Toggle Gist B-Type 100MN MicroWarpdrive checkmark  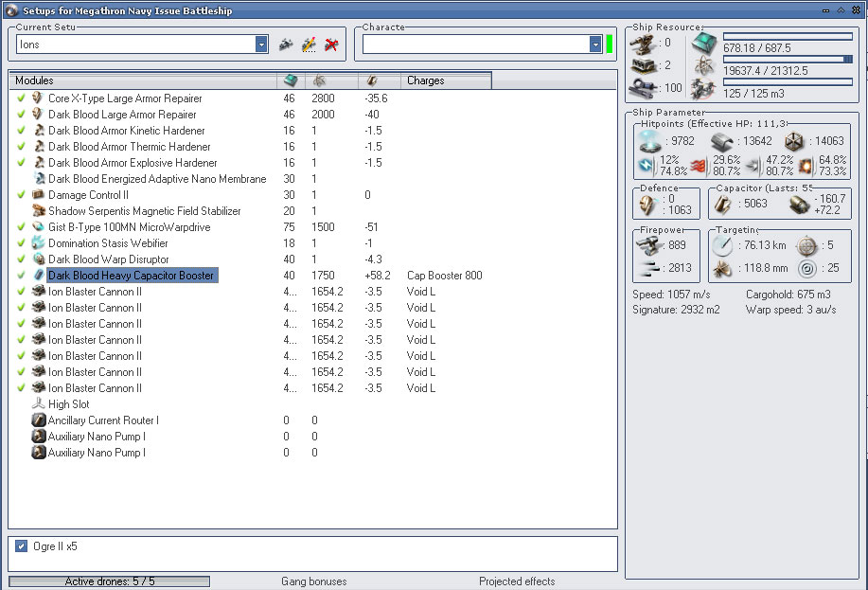coord(21,226)
